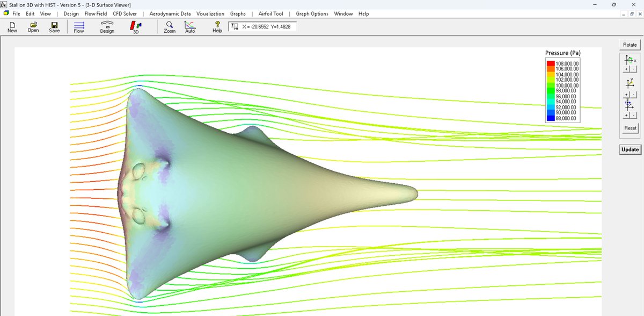This screenshot has height=316, width=644.
Task: Open the Visualization menu
Action: click(211, 13)
